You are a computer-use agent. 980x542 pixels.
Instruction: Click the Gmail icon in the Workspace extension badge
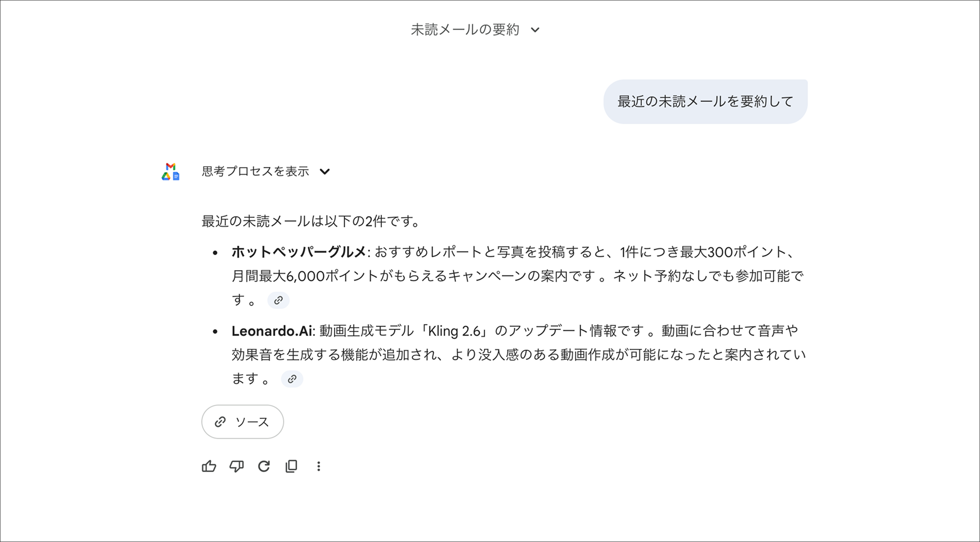[171, 167]
